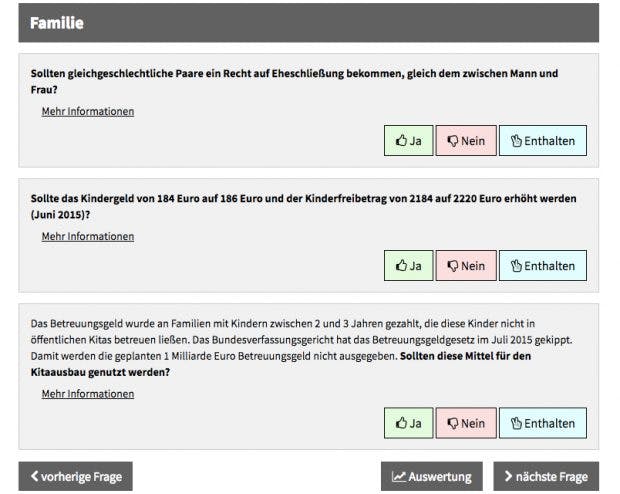Click thumbs-down icon for Kitaausbau question
The height and width of the screenshot is (494, 620).
(x=453, y=423)
